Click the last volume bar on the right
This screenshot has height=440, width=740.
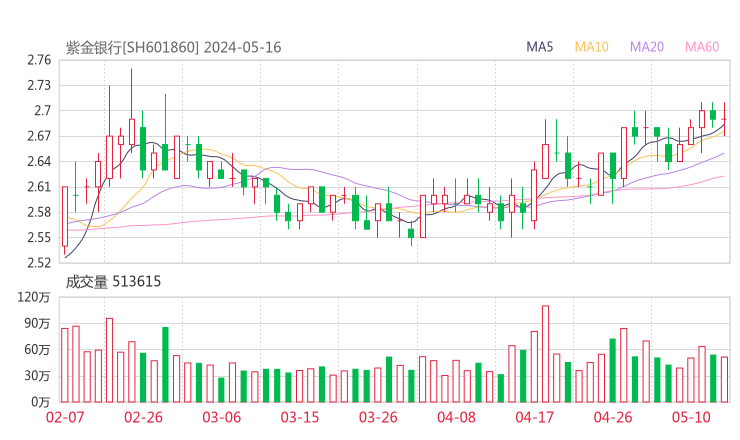pos(724,380)
